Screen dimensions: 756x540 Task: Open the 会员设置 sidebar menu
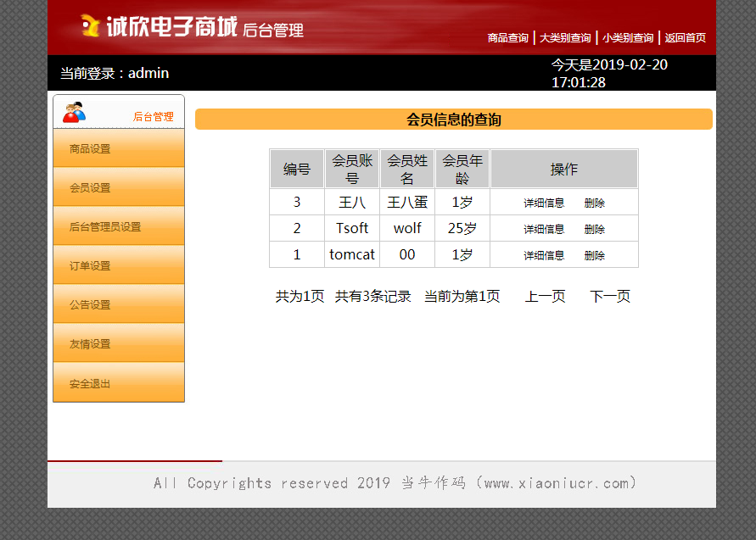point(119,187)
